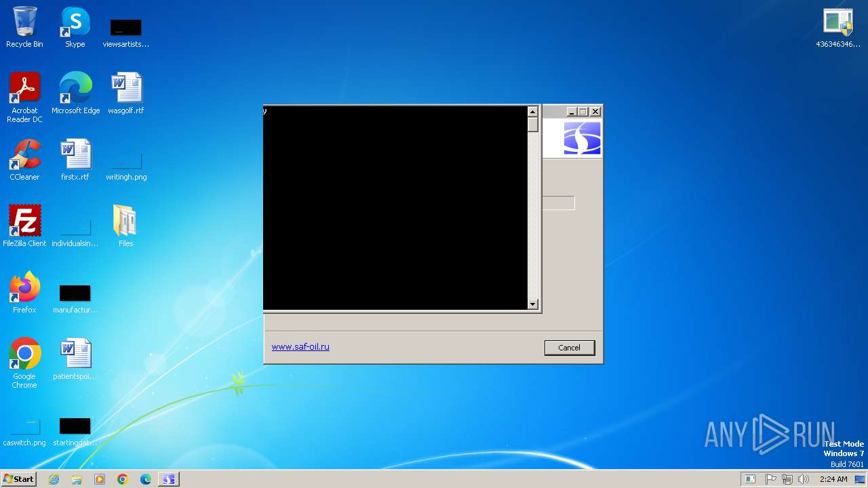This screenshot has height=488, width=868.
Task: Open media player taskbar icon
Action: point(100,479)
